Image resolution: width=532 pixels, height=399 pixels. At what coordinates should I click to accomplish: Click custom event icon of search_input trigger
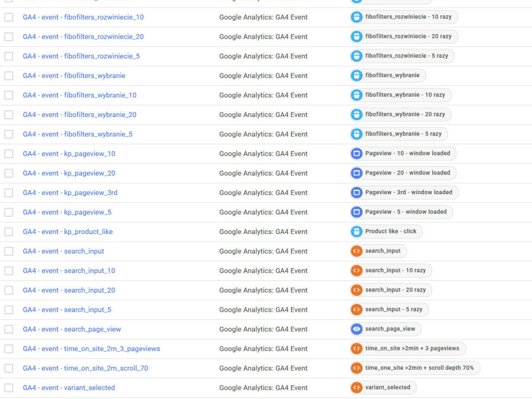pos(356,251)
